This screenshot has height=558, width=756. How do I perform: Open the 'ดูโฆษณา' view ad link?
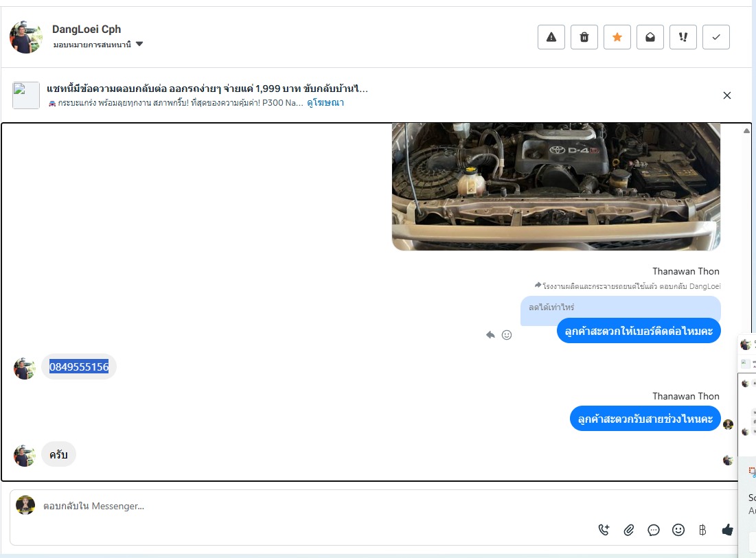pos(325,103)
